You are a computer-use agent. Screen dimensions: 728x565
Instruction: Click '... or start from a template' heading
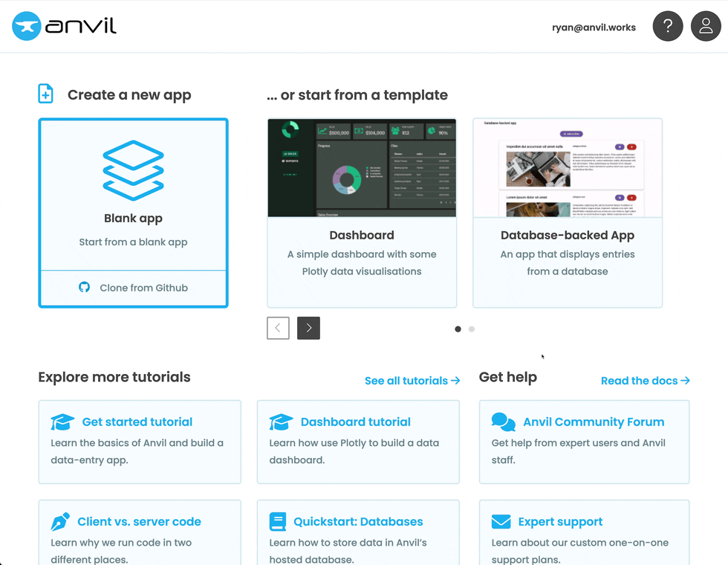[x=357, y=95]
